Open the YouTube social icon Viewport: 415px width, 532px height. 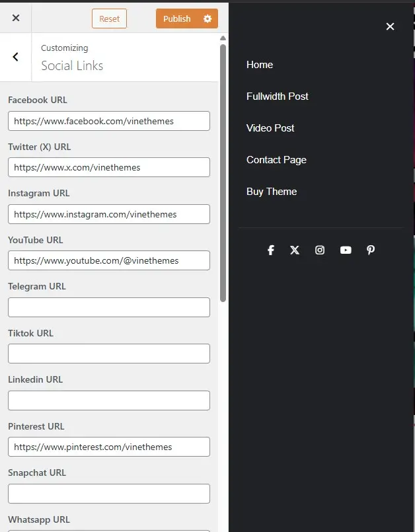(346, 250)
